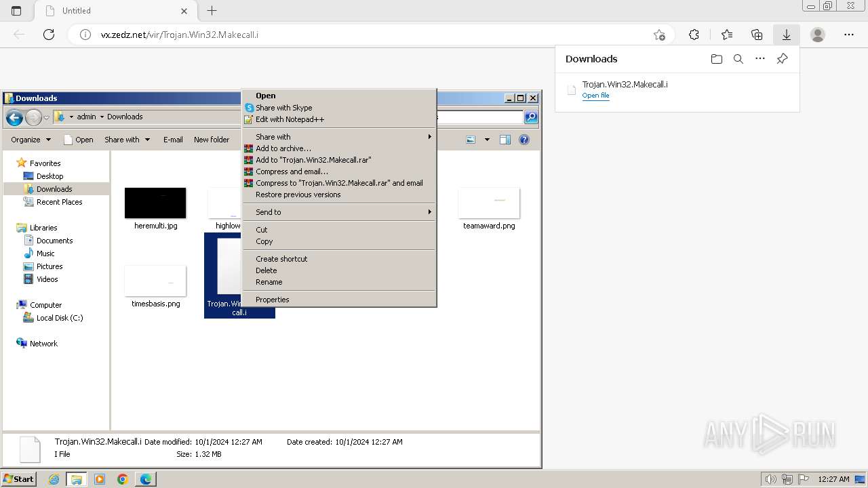The width and height of the screenshot is (868, 488).
Task: Open a new Edge tab
Action: [x=212, y=11]
